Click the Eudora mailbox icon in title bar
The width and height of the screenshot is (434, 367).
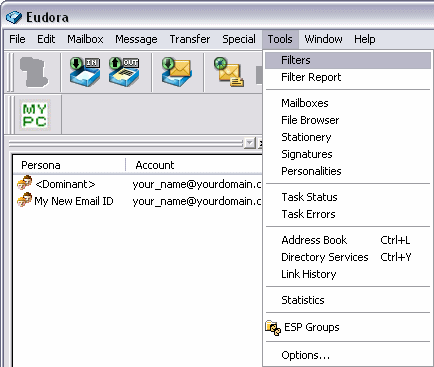click(14, 17)
